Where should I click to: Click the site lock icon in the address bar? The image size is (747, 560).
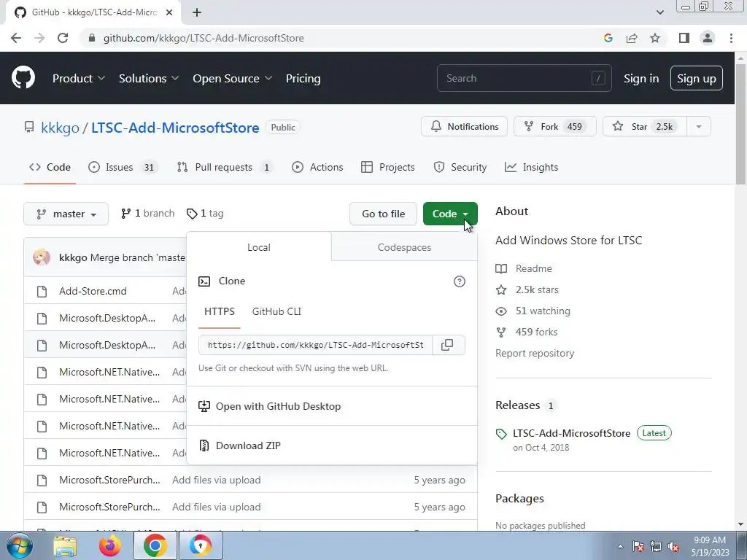92,38
